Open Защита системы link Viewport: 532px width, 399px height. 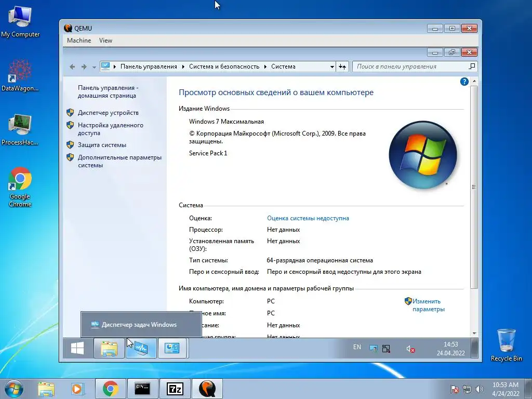pyautogui.click(x=102, y=145)
